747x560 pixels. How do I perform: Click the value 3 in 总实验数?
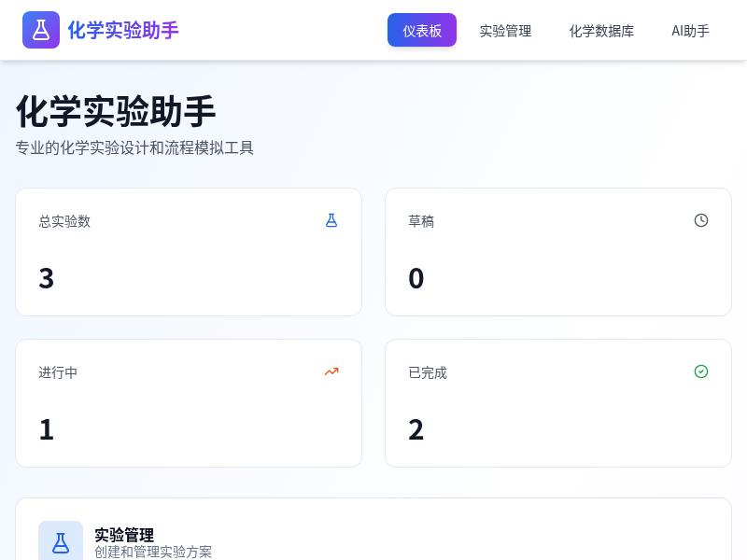point(46,278)
